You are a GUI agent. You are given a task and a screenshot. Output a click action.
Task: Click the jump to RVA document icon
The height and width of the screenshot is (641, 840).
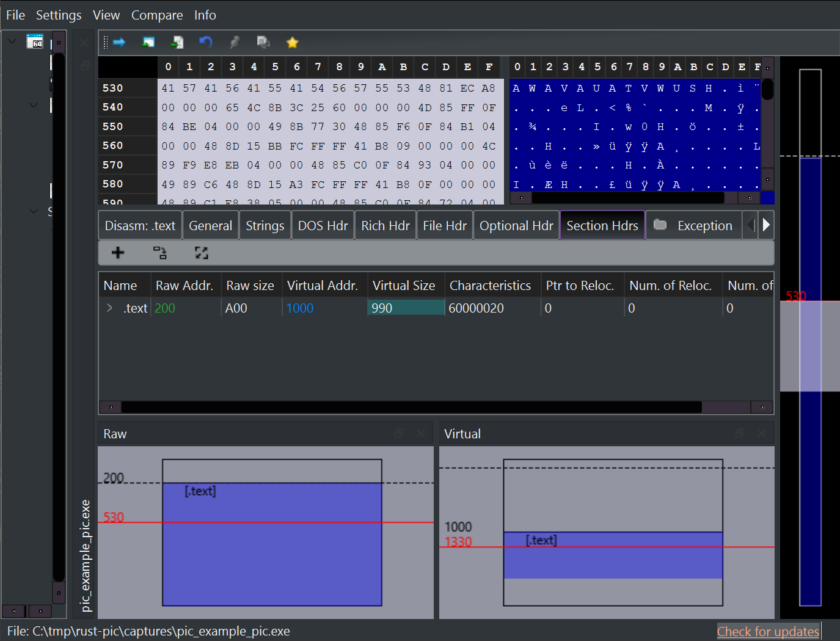pyautogui.click(x=177, y=42)
